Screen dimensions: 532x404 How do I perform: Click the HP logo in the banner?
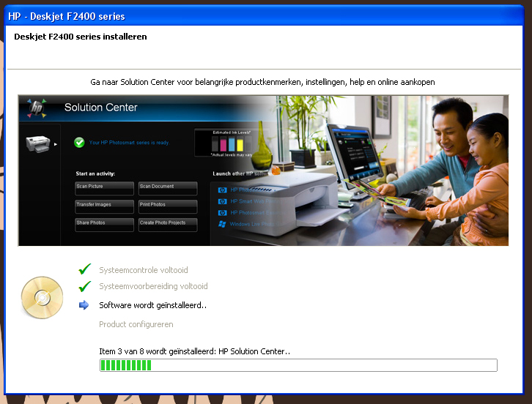[x=36, y=108]
